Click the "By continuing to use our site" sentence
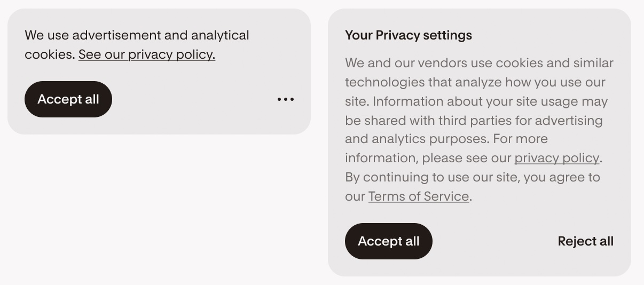 click(472, 177)
